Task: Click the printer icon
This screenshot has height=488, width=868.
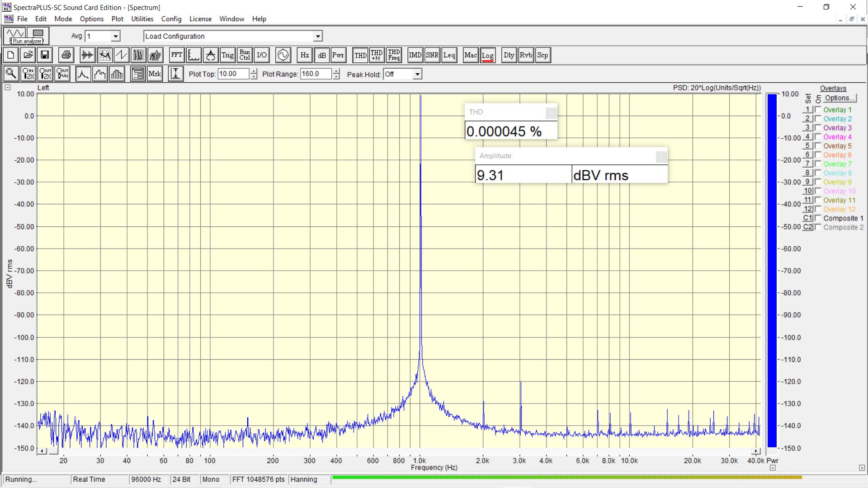Action: pyautogui.click(x=66, y=55)
